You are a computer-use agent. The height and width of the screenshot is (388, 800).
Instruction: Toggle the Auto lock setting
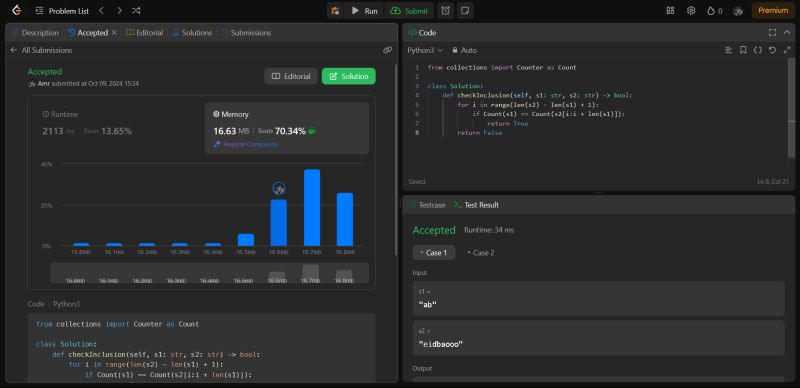coord(464,50)
